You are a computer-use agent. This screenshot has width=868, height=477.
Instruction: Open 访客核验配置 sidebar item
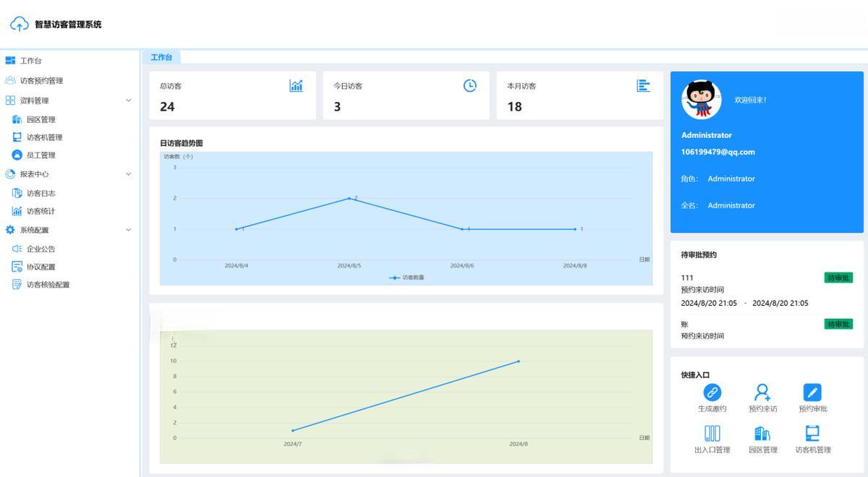point(48,285)
